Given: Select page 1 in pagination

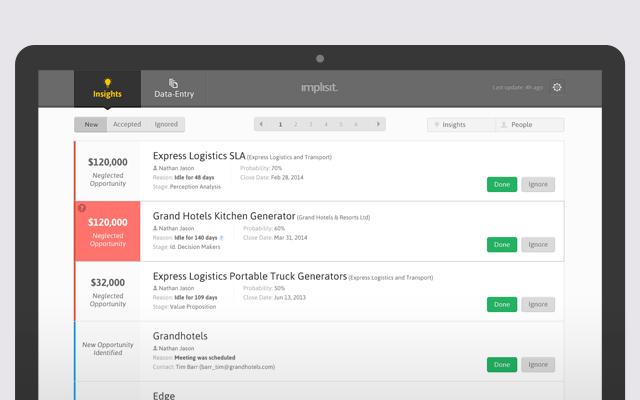Looking at the screenshot, I should tap(280, 124).
